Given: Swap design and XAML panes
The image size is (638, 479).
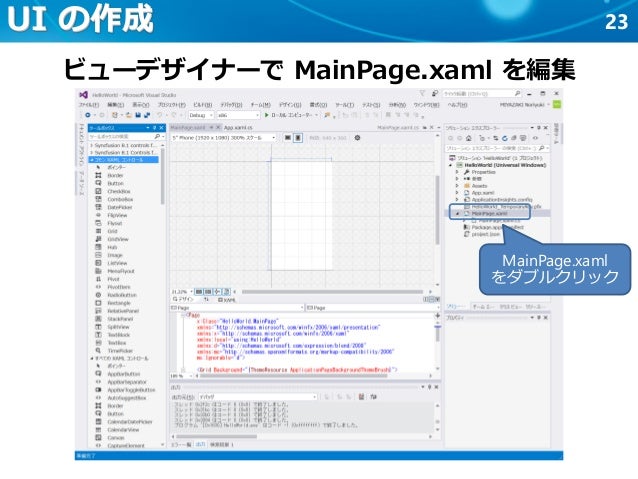Looking at the screenshot, I should [x=206, y=299].
